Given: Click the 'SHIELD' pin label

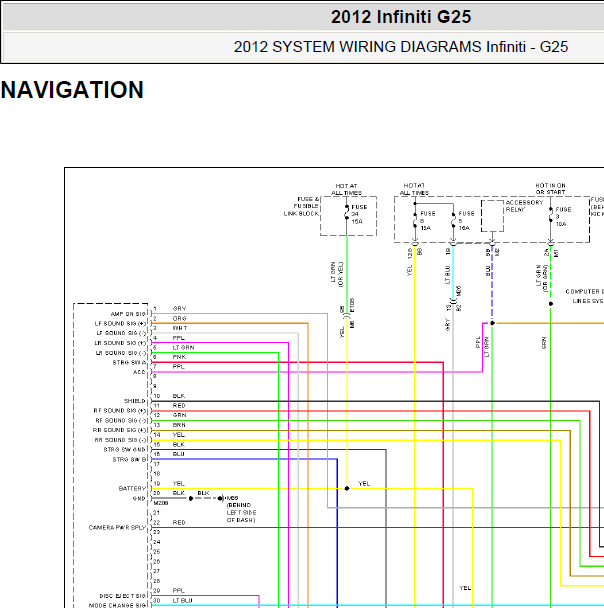Looking at the screenshot, I should 135,401.
